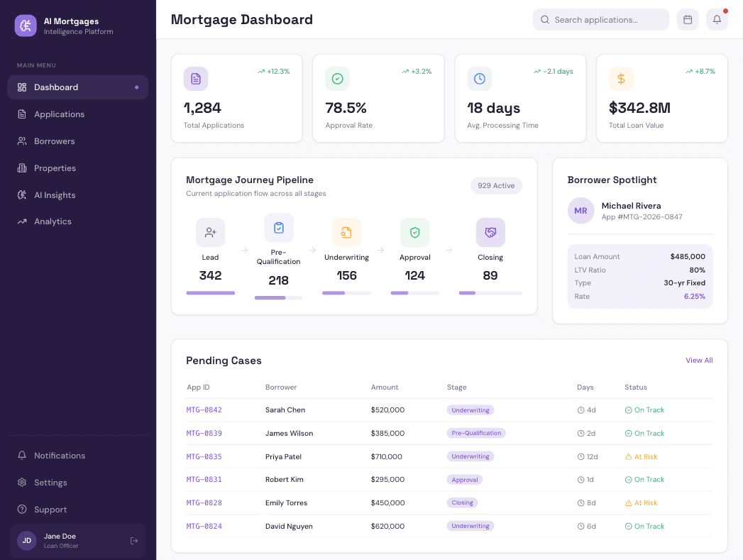Open application MTG-0828
The width and height of the screenshot is (743, 560).
(x=204, y=503)
